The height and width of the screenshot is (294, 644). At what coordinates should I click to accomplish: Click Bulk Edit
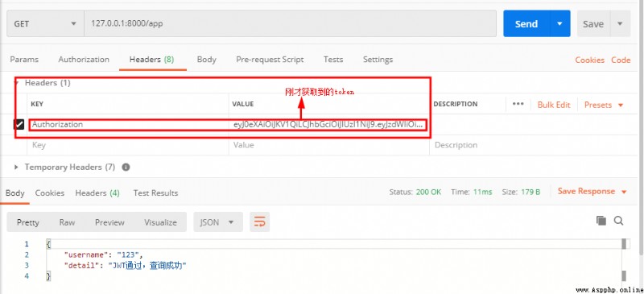tap(554, 105)
